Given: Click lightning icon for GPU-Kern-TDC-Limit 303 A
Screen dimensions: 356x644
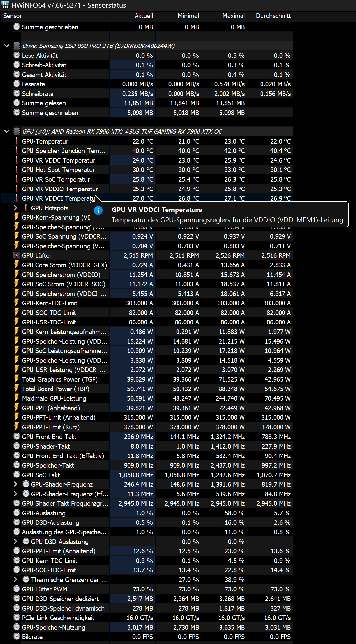Looking at the screenshot, I should (x=17, y=303).
